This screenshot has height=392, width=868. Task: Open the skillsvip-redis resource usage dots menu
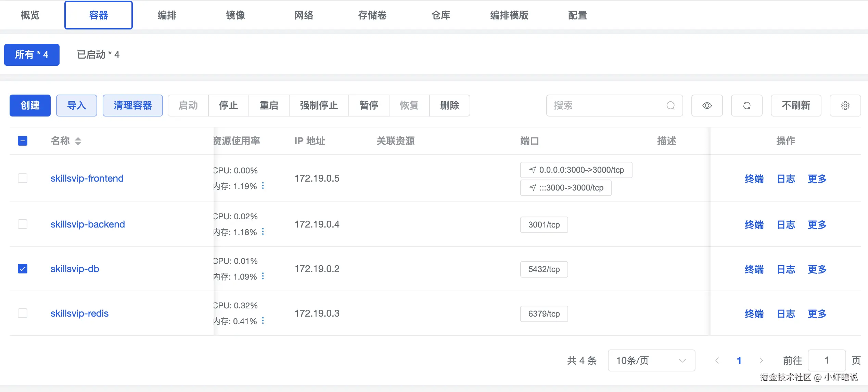(263, 321)
